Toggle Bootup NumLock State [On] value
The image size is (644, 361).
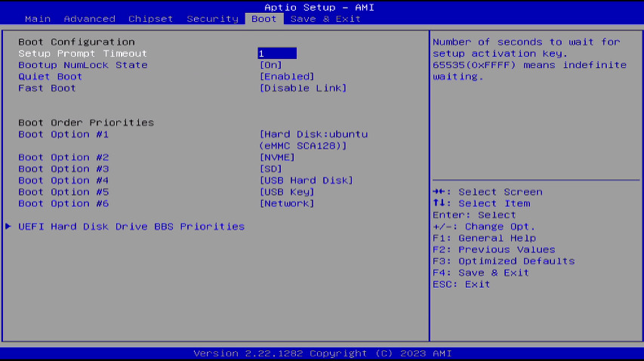pos(270,65)
